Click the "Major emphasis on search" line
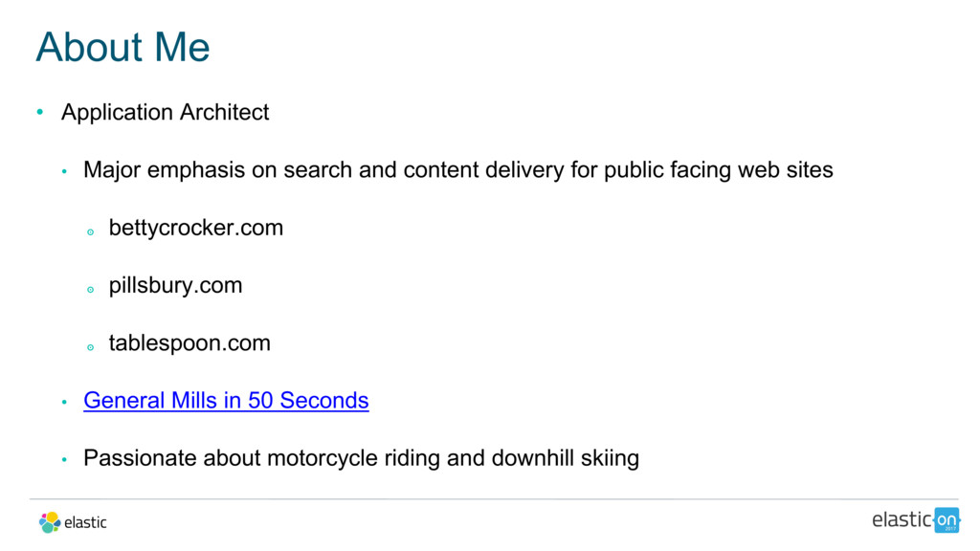The image size is (980, 551). click(457, 170)
